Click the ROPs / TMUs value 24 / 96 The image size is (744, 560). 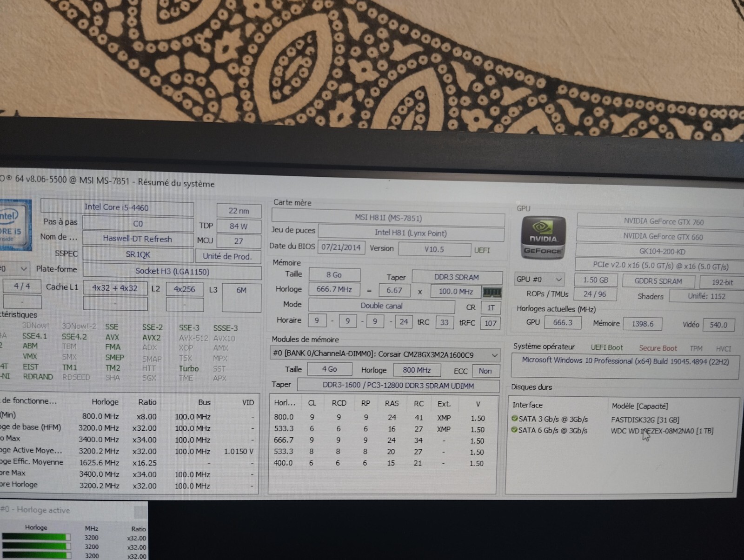(595, 294)
